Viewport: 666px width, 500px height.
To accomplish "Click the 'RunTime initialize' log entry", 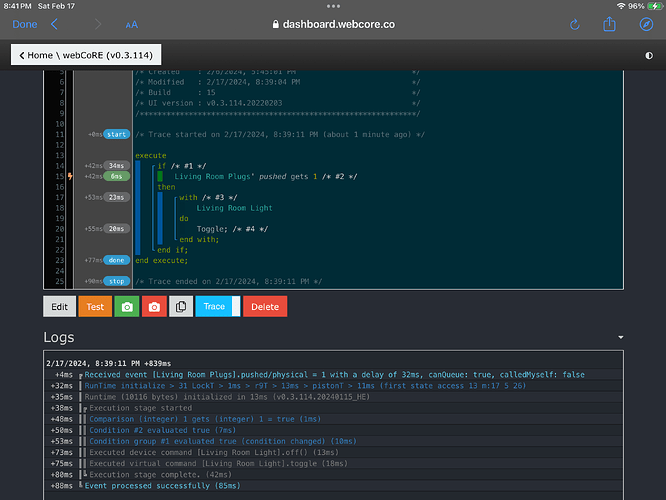I will (305, 386).
